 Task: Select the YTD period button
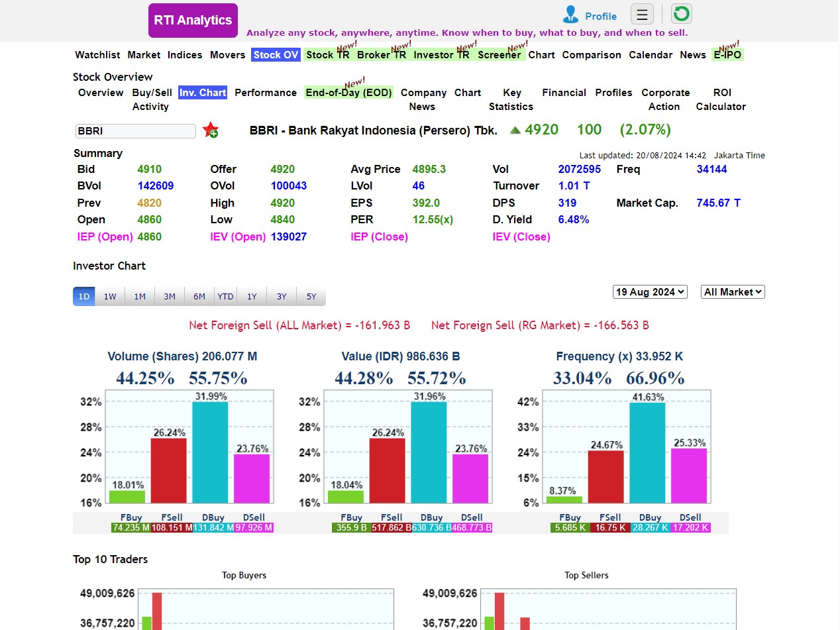coord(226,296)
